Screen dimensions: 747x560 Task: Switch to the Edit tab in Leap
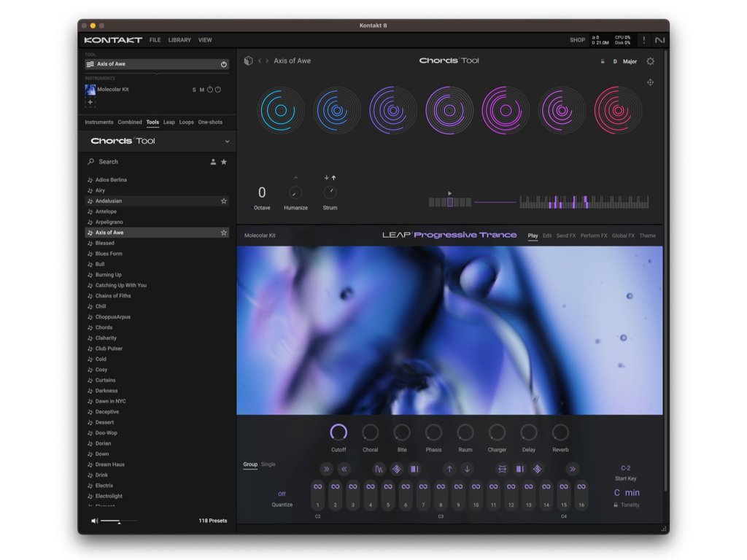pyautogui.click(x=547, y=236)
